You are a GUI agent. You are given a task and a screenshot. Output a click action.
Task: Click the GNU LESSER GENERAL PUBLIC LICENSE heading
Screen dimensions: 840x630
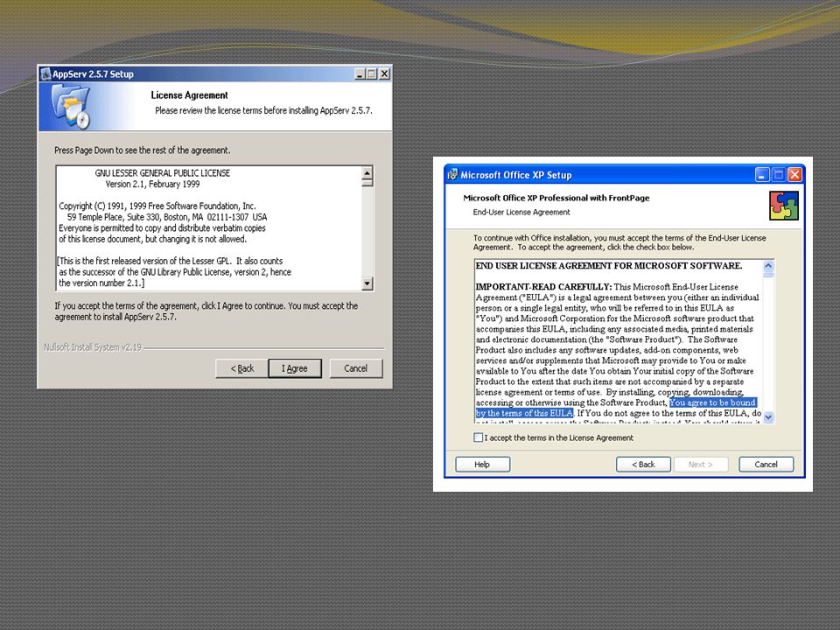tap(163, 173)
